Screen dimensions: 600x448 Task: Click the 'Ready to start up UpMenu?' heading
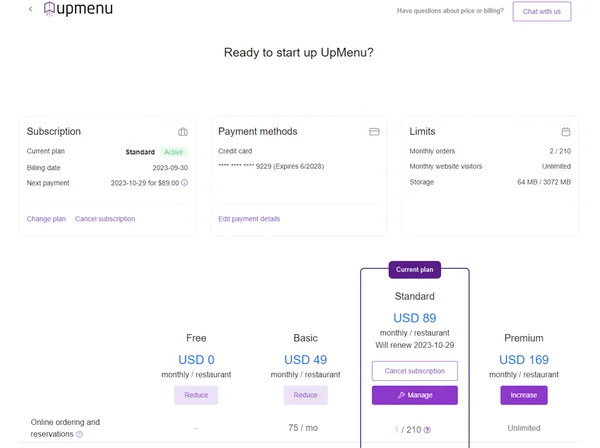pyautogui.click(x=298, y=52)
